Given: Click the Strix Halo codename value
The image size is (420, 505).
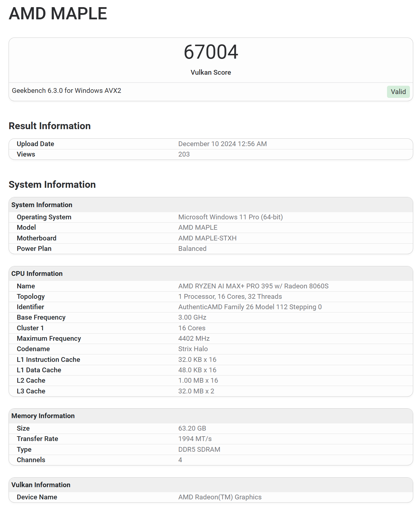Looking at the screenshot, I should [x=193, y=349].
